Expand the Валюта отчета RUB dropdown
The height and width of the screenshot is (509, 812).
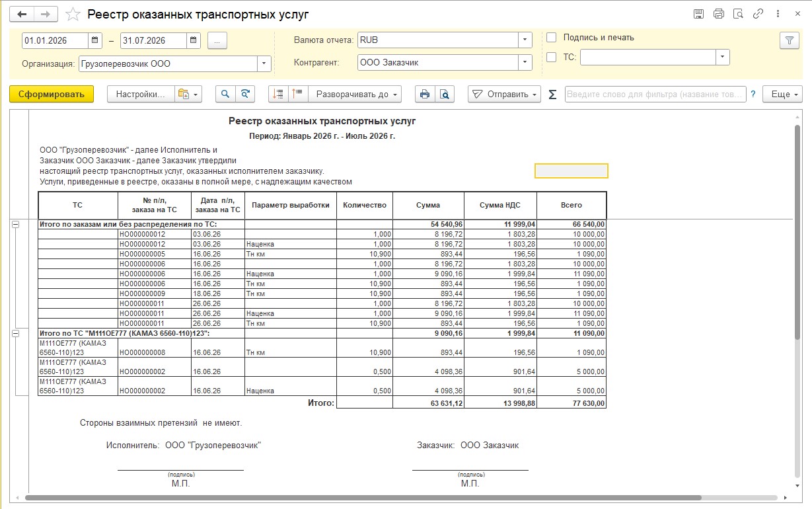[x=525, y=40]
